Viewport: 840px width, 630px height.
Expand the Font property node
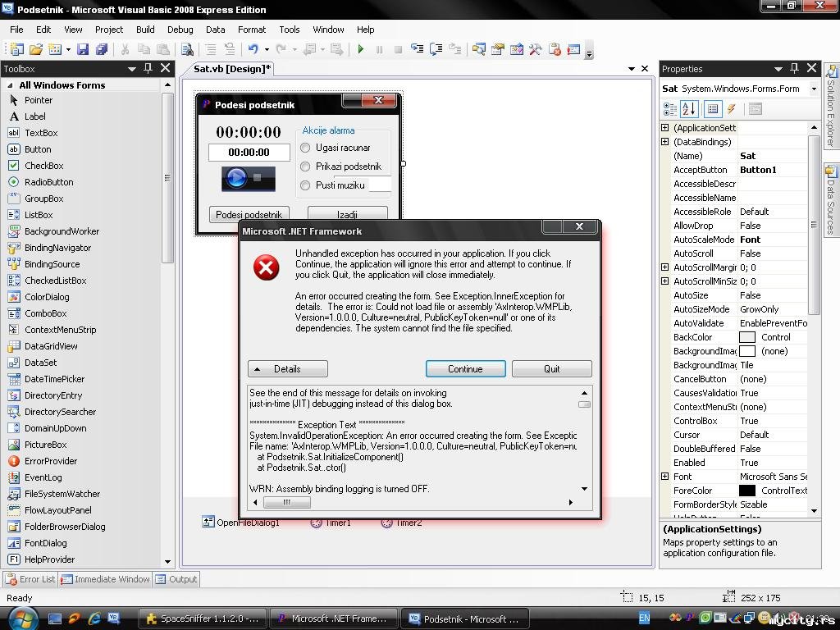[664, 477]
